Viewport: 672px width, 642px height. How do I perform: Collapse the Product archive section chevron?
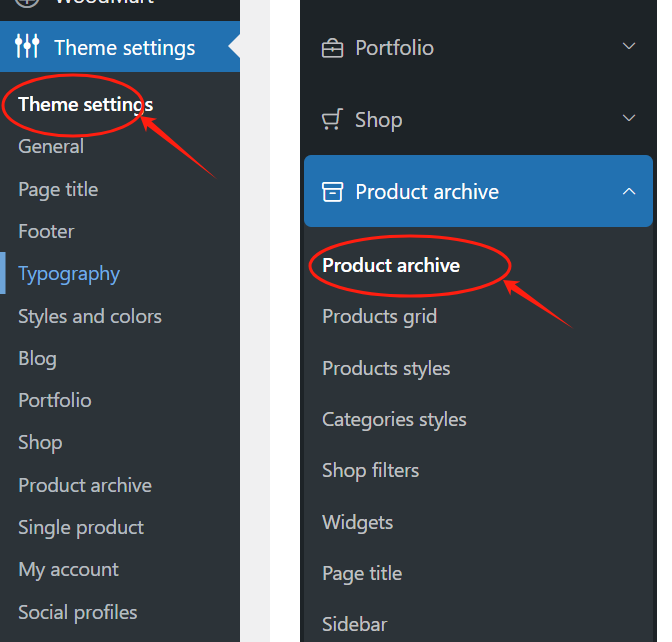click(629, 191)
